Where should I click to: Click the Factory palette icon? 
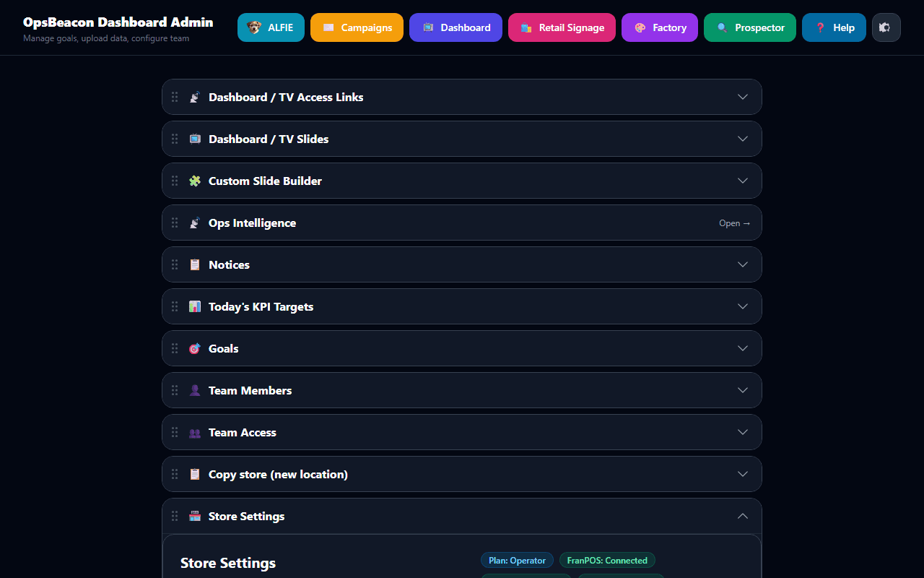click(640, 27)
